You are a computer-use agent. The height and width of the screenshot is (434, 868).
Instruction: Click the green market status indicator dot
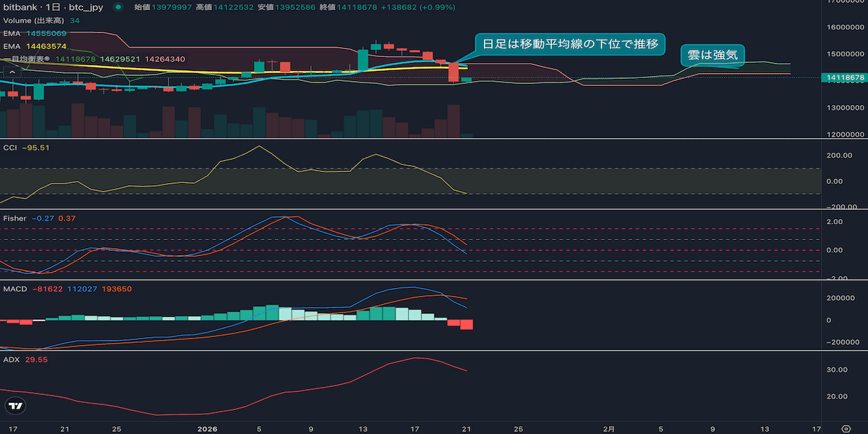tap(117, 7)
